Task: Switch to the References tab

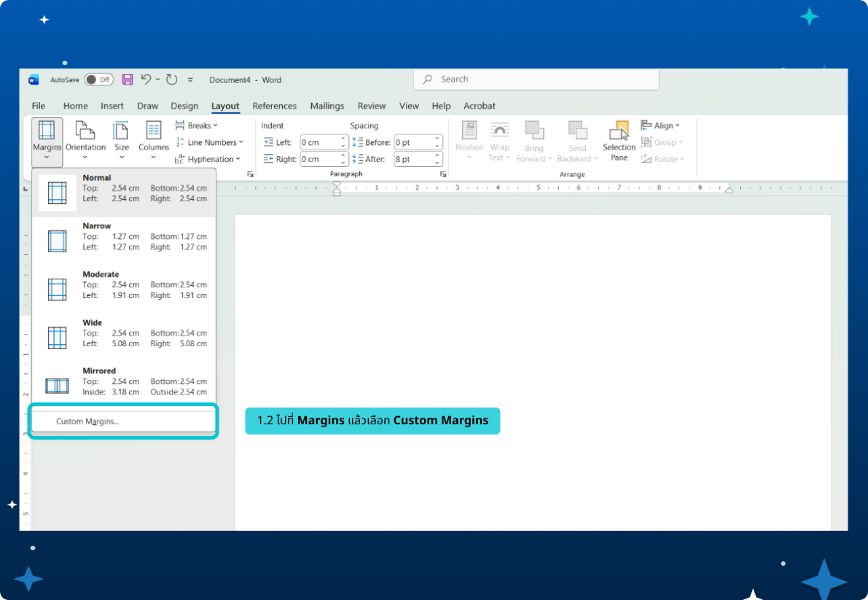Action: tap(274, 106)
